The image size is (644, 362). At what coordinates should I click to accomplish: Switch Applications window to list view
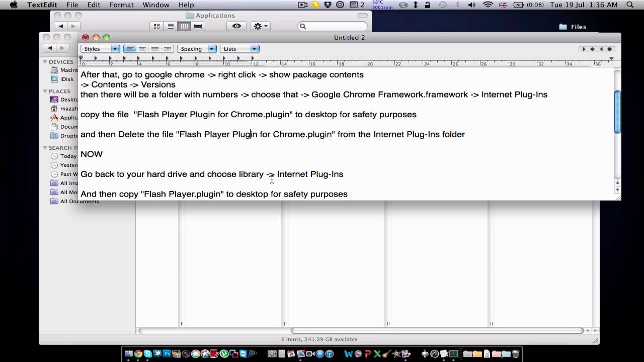pyautogui.click(x=171, y=26)
